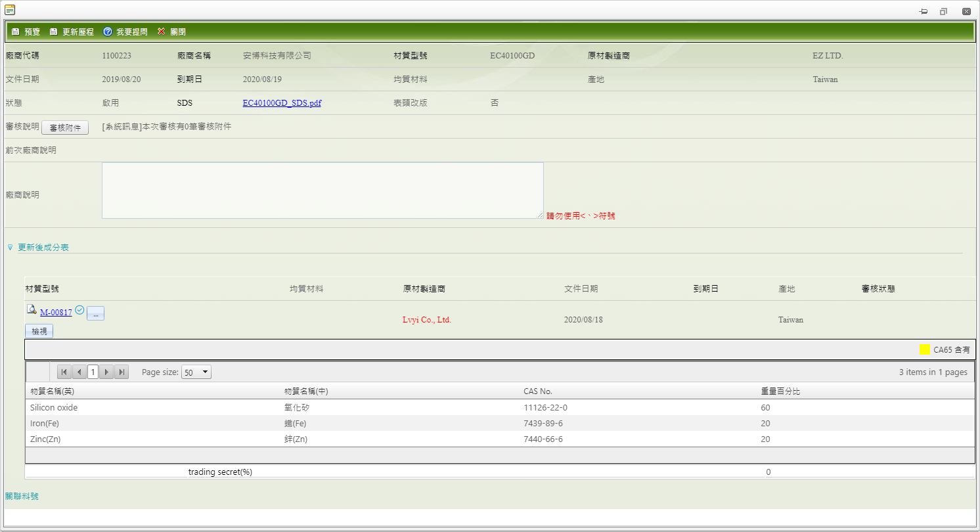Click the check circle icon beside M-00817
This screenshot has height=532, width=980.
[79, 310]
